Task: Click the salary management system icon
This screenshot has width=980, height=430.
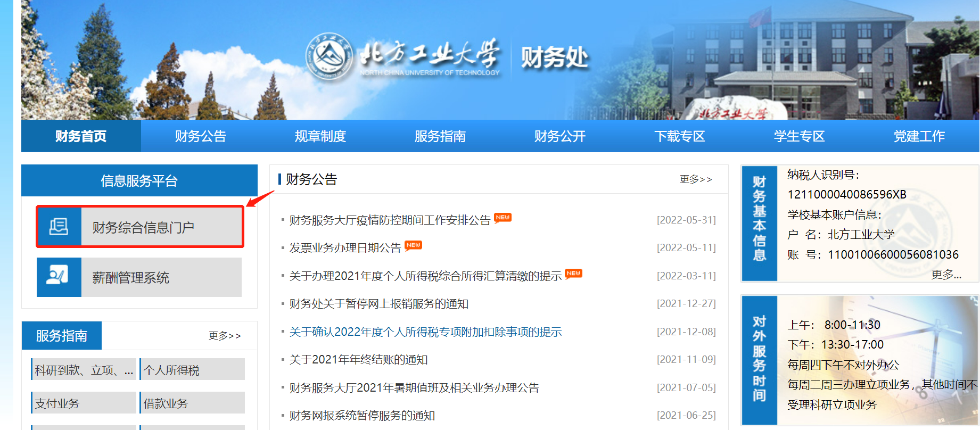Action: click(x=59, y=277)
